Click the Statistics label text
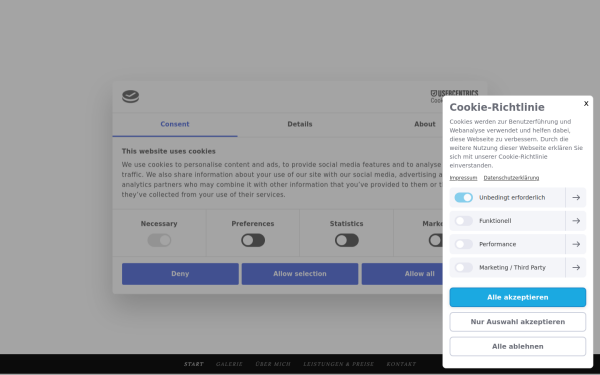The image size is (600, 375). click(x=347, y=224)
